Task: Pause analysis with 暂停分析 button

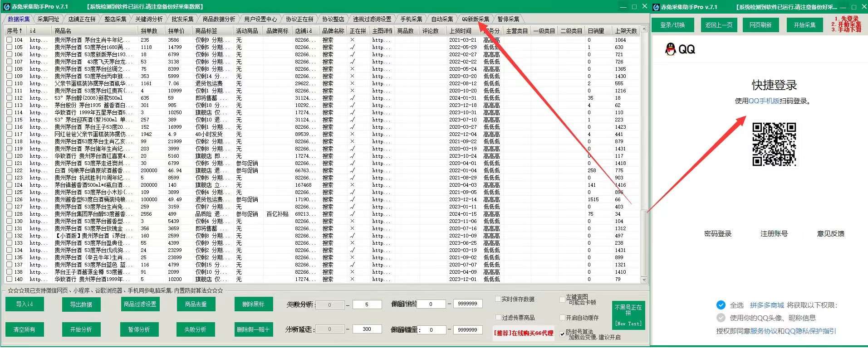Action: (139, 329)
